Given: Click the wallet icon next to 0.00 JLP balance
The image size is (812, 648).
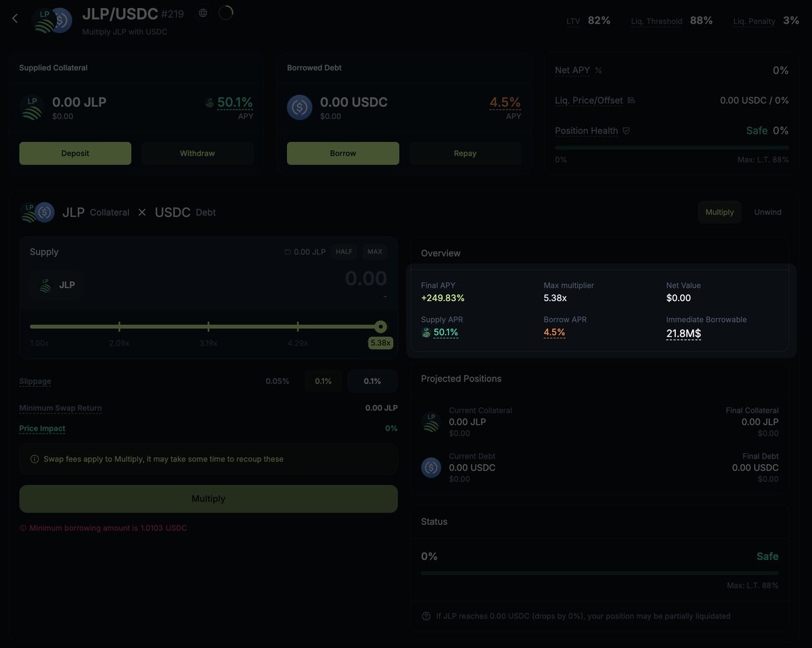Looking at the screenshot, I should (x=288, y=252).
